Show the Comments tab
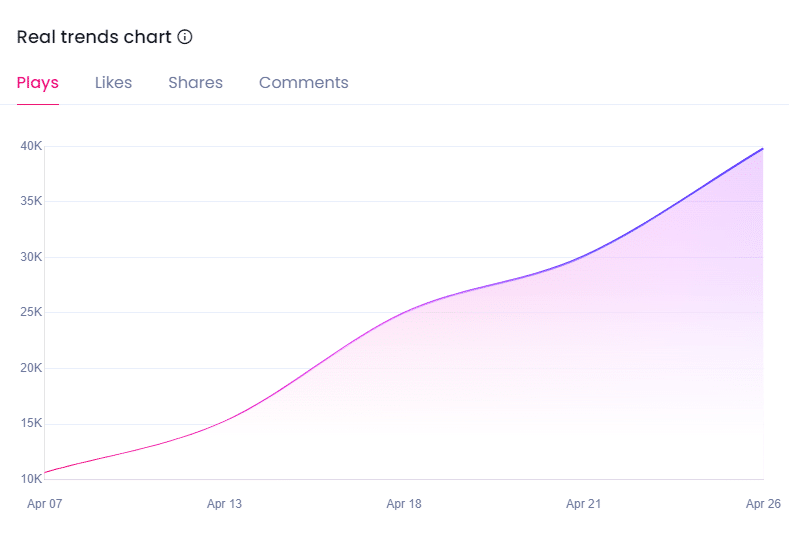 click(x=303, y=83)
